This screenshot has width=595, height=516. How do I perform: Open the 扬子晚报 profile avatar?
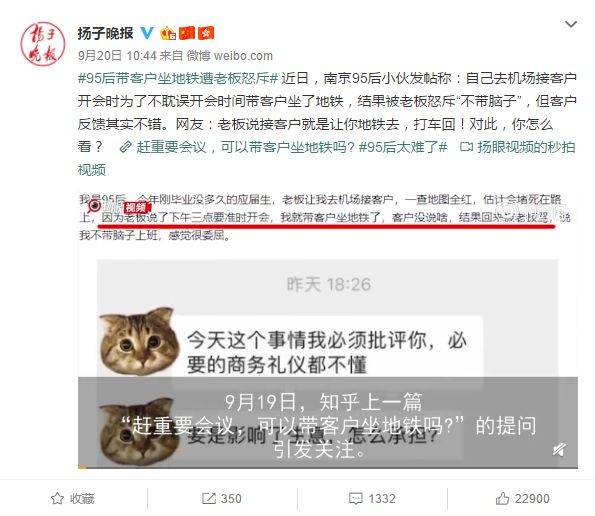tap(43, 44)
